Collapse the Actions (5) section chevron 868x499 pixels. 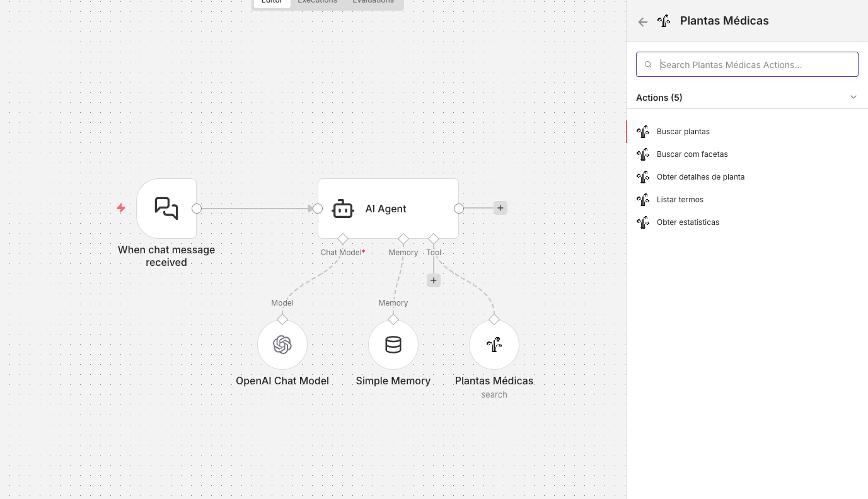(x=854, y=97)
